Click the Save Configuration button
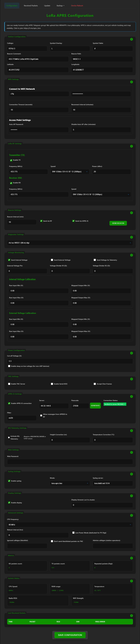The image size is (140, 644). pos(70,635)
